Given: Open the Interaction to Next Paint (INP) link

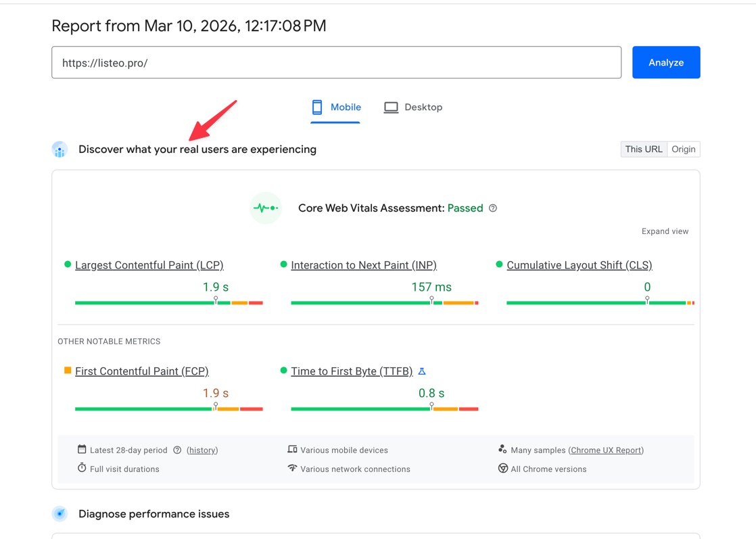Looking at the screenshot, I should 364,265.
